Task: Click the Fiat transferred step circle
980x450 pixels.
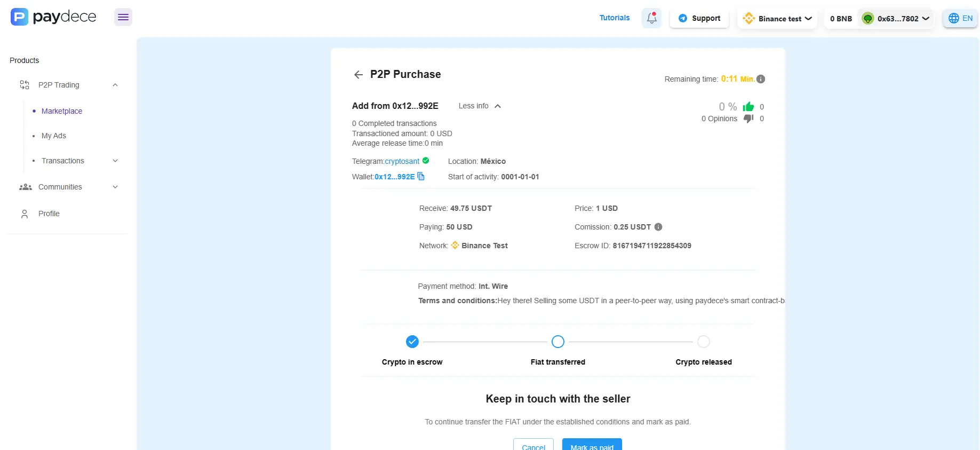Action: tap(558, 342)
